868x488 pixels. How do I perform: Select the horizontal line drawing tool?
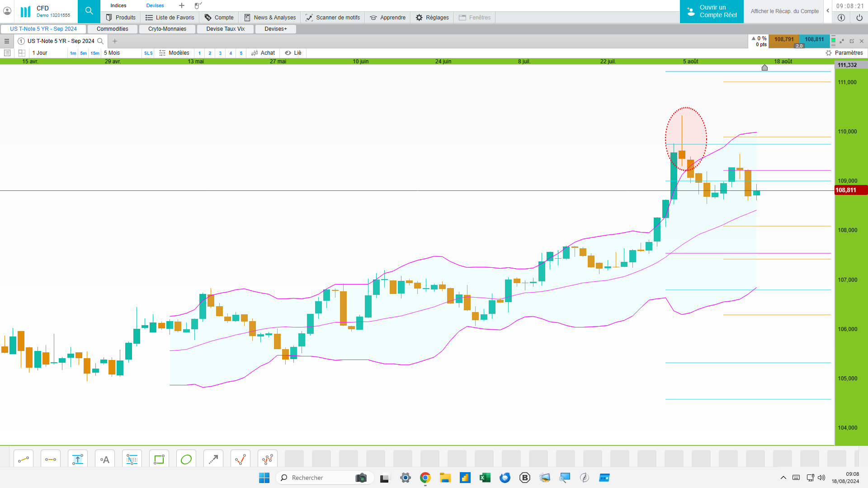pos(51,460)
